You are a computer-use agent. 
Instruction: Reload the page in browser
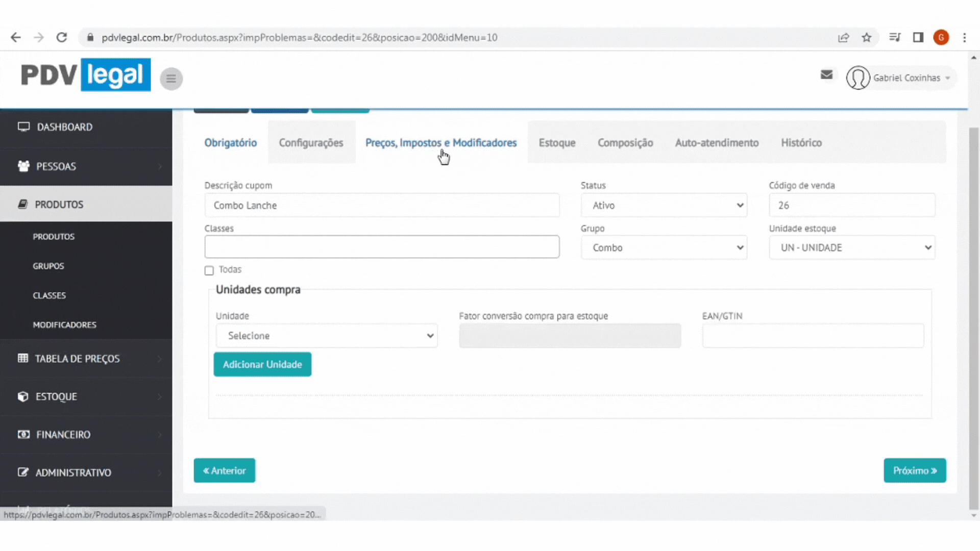pos(62,37)
